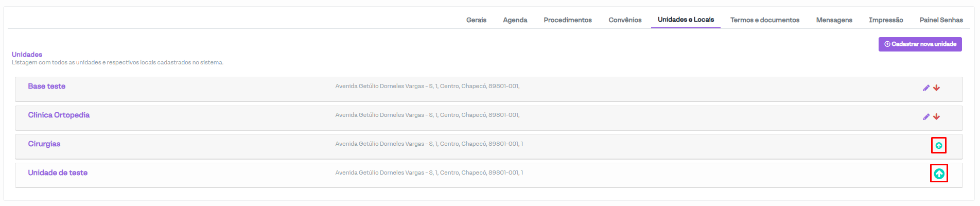Screen dimensions: 980x206
Task: Go to the Procedimentos tab
Action: tap(568, 20)
